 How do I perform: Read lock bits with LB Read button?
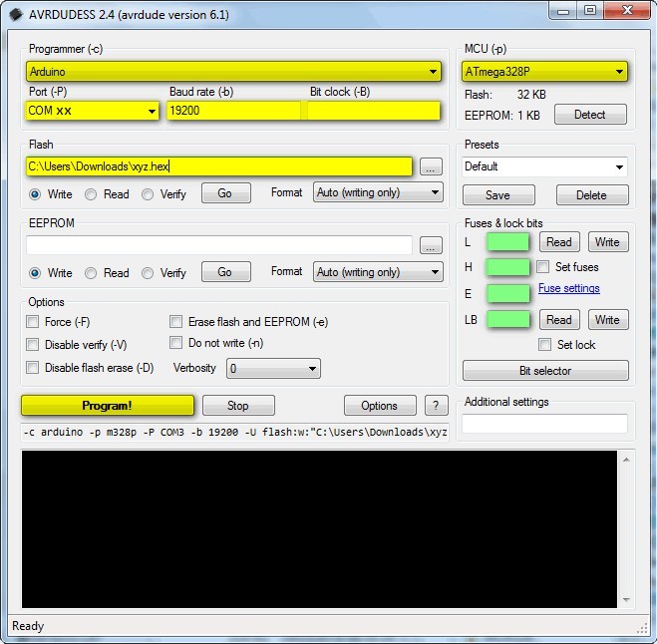(x=559, y=320)
